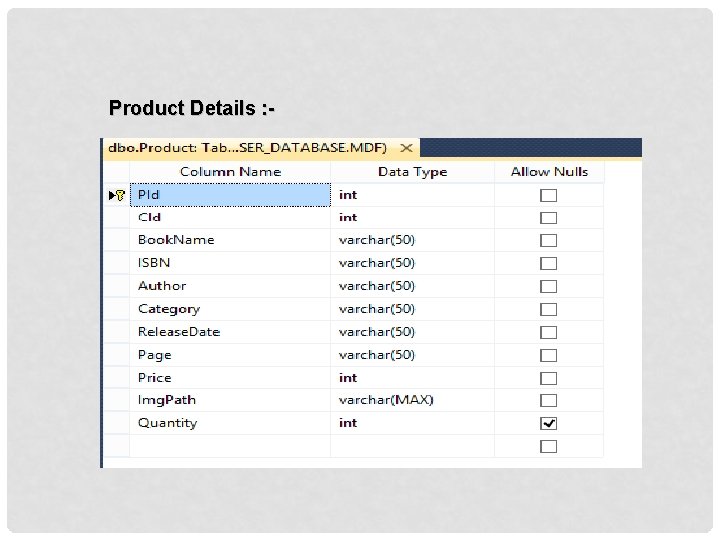
Task: Select the Category column name cell
Action: pyautogui.click(x=232, y=309)
